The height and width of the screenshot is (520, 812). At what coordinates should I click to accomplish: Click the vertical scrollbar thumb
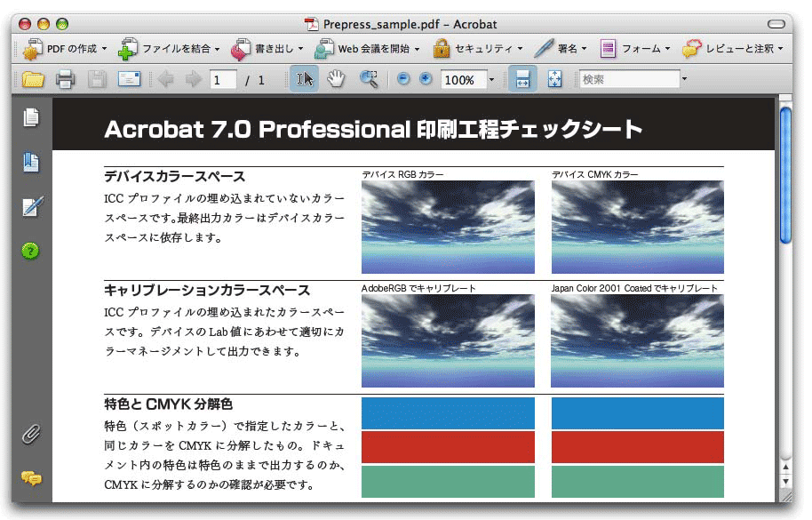[785, 174]
